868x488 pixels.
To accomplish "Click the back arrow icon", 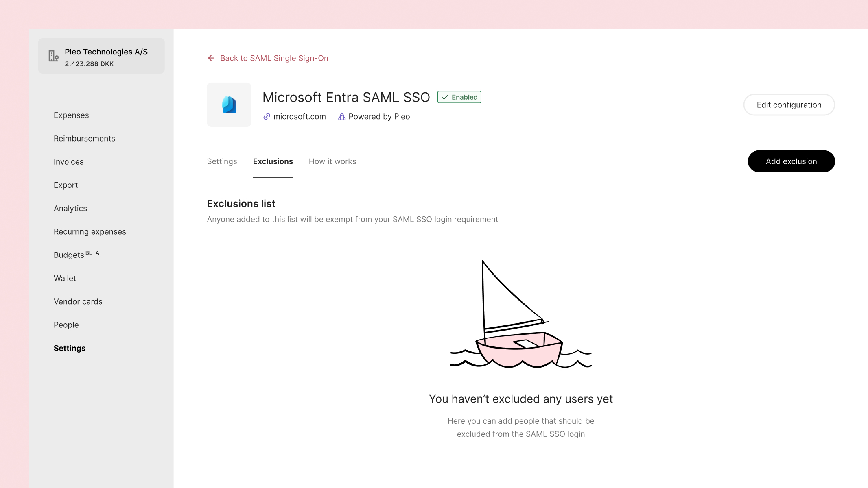I will click(211, 58).
